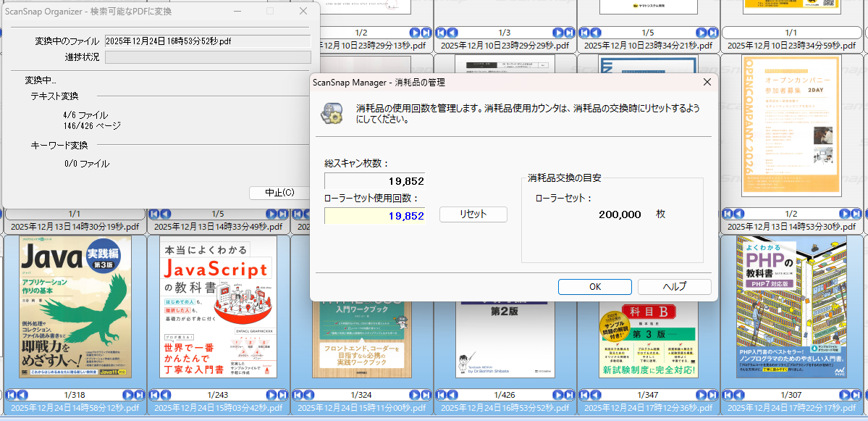Open ヘルプ in the consumables dialog

coord(674,286)
